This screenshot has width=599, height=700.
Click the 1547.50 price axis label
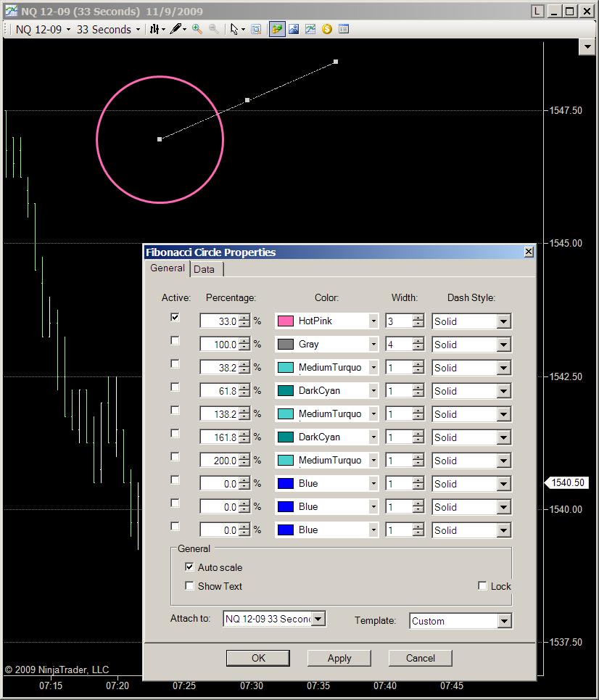pyautogui.click(x=566, y=111)
